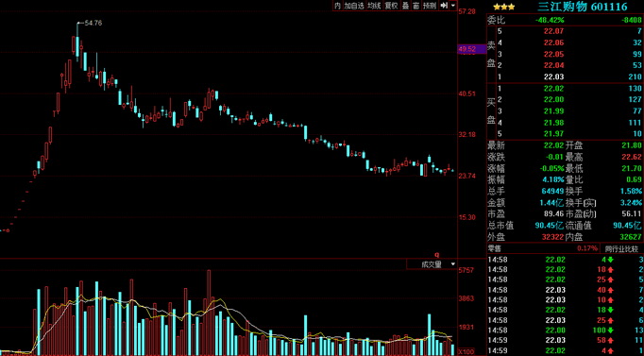The width and height of the screenshot is (644, 356).
Task: Click the 画 drawing tool icon
Action: click(x=416, y=6)
